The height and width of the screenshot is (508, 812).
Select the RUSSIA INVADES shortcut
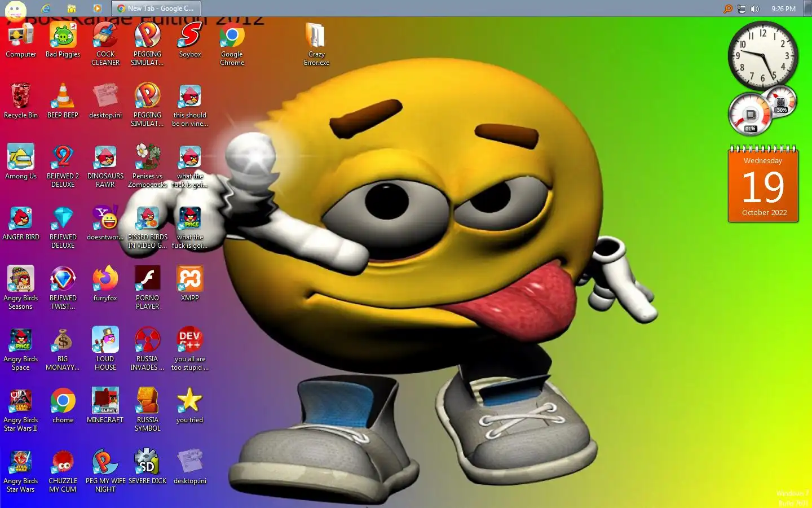147,349
